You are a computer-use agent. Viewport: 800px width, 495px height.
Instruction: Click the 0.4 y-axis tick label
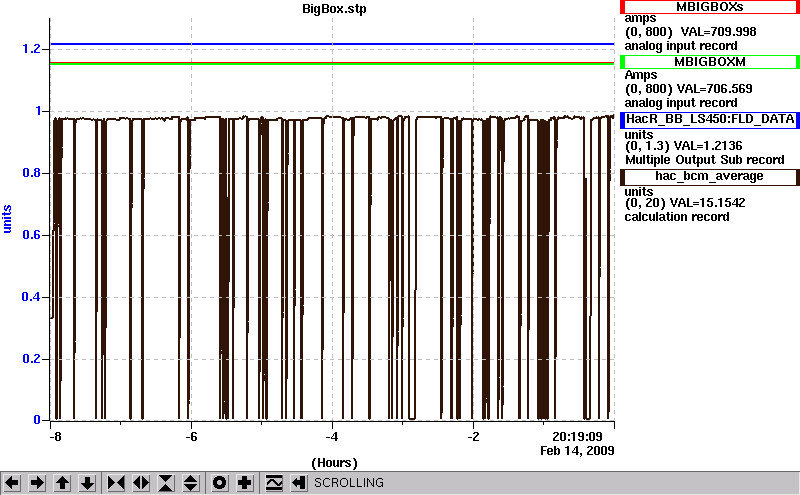tap(31, 297)
